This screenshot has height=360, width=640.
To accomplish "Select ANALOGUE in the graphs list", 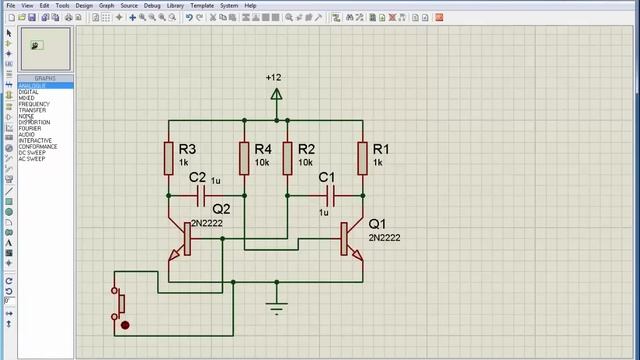I will coord(45,86).
